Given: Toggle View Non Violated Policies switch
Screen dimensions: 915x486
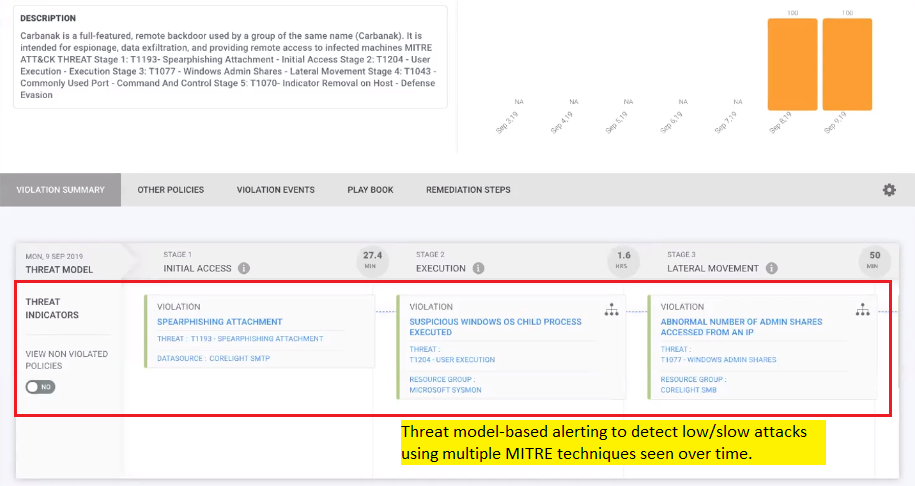Looking at the screenshot, I should coord(40,386).
